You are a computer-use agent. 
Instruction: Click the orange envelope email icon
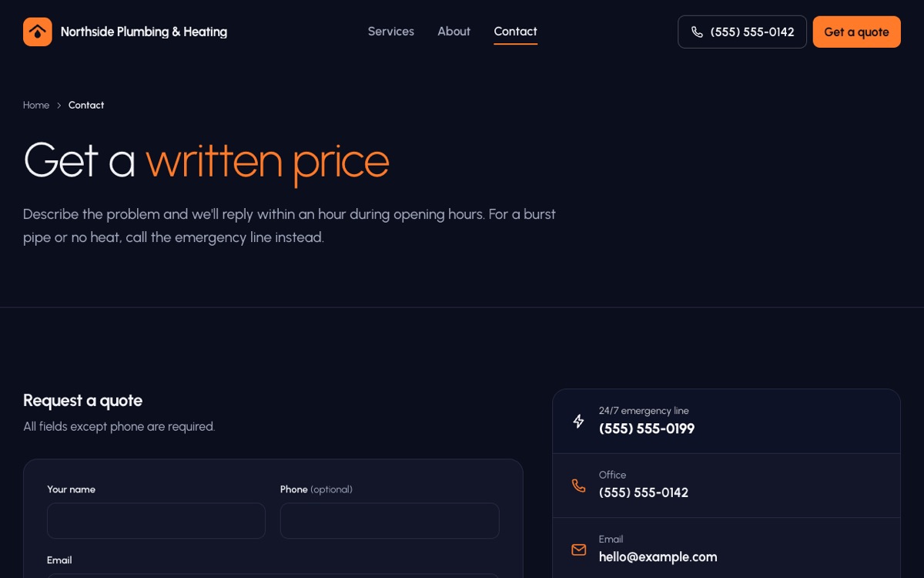tap(578, 549)
